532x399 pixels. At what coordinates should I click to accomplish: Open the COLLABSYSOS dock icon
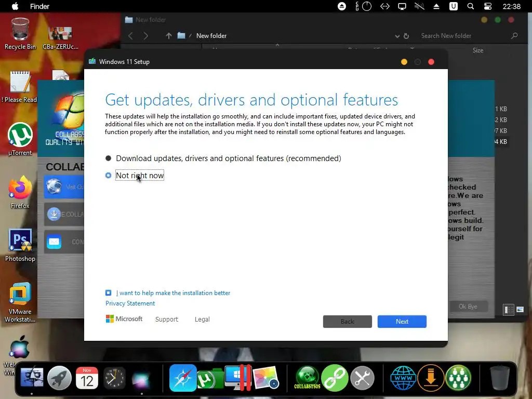(x=307, y=378)
